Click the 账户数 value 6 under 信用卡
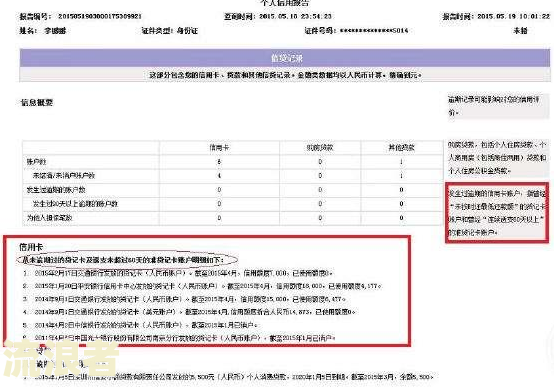 [x=219, y=162]
